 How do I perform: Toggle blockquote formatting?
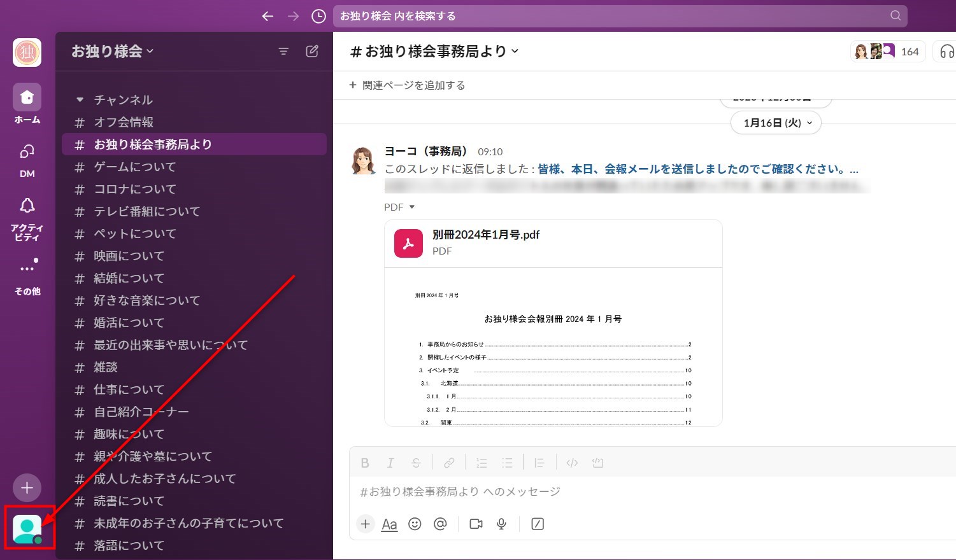pyautogui.click(x=539, y=463)
